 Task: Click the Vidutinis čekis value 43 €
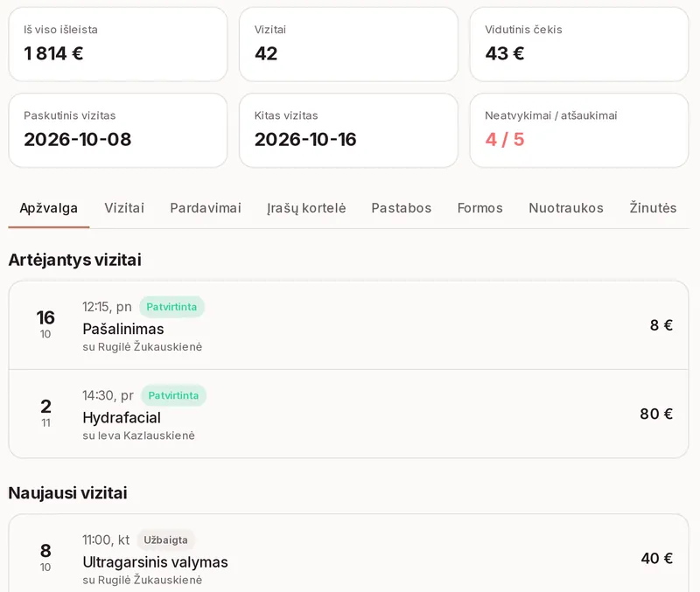pos(505,53)
